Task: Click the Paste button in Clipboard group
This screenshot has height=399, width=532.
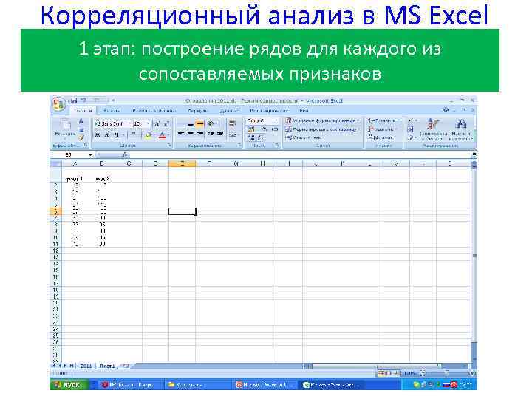Action: click(65, 129)
